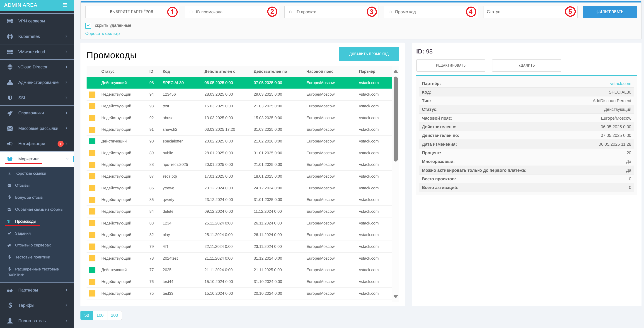644x328 pixels.
Task: Click the Задания checkmark icon
Action: [10, 234]
